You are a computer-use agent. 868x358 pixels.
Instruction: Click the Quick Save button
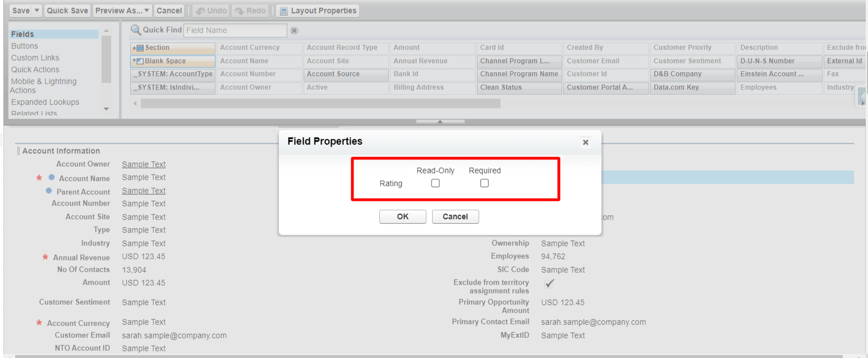[67, 11]
